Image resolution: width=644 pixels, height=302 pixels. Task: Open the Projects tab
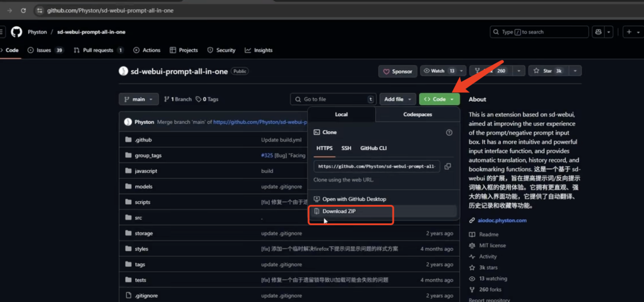(184, 50)
